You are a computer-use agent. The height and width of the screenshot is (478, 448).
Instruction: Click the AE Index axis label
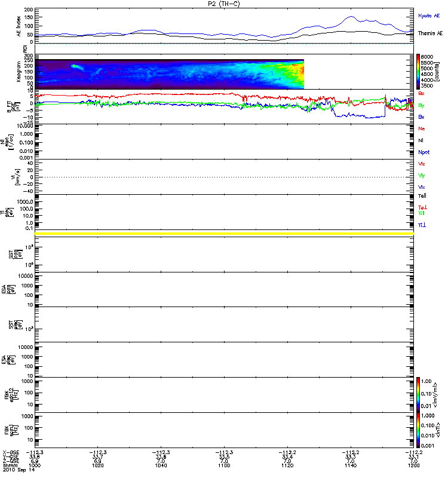[x=19, y=26]
